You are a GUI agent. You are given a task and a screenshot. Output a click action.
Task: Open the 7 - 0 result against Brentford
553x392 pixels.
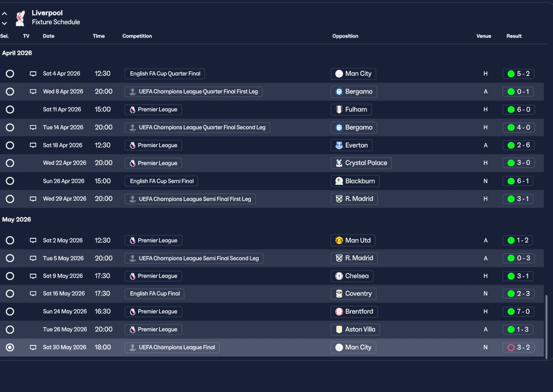pos(518,312)
